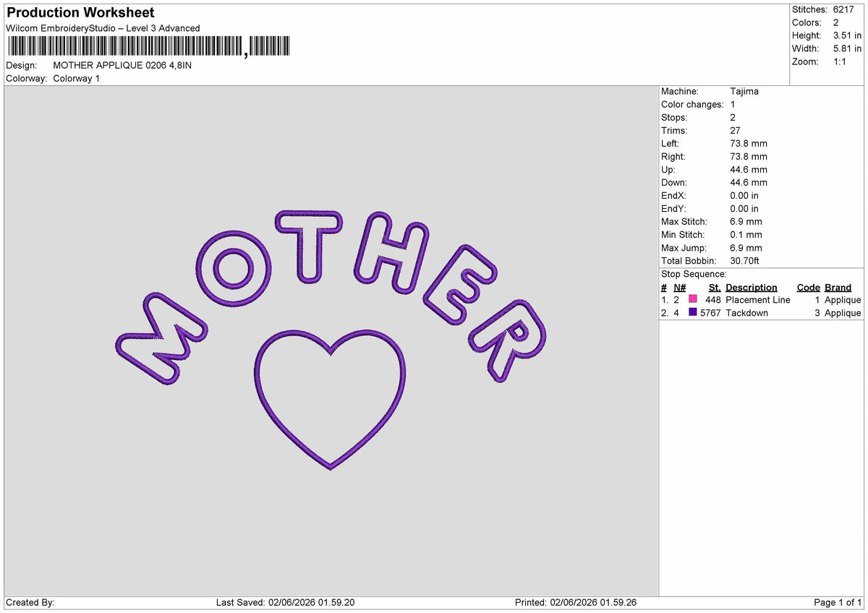This screenshot has width=868, height=613.
Task: Click the Min Stitch value 0.1 mm
Action: coord(746,234)
